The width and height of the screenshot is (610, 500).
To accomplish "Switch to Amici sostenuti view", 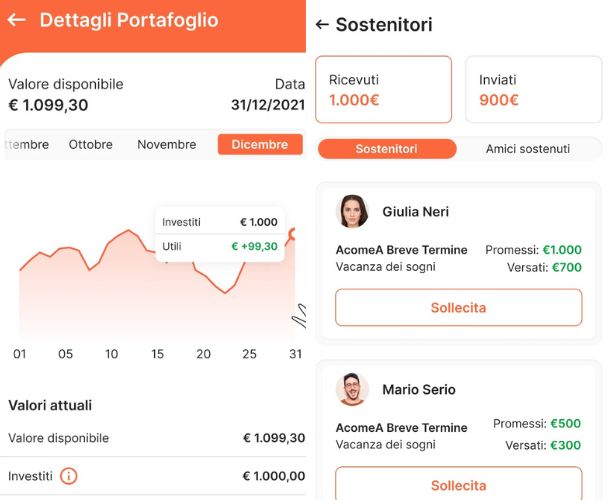I will tap(527, 149).
